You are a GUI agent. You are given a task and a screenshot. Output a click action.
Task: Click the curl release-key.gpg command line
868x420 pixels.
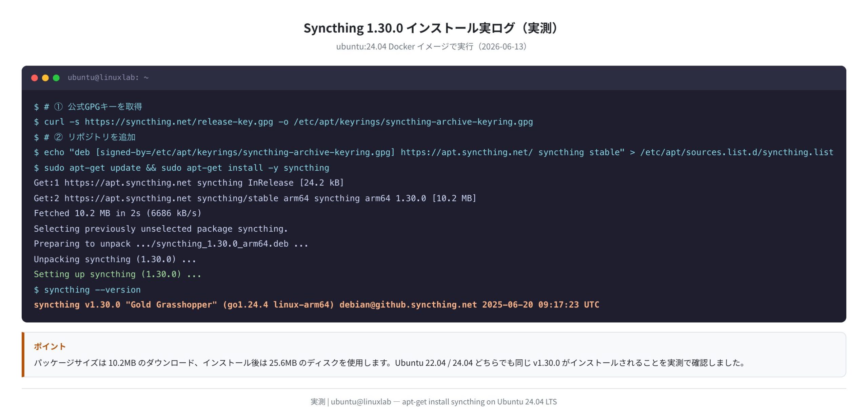pos(283,122)
